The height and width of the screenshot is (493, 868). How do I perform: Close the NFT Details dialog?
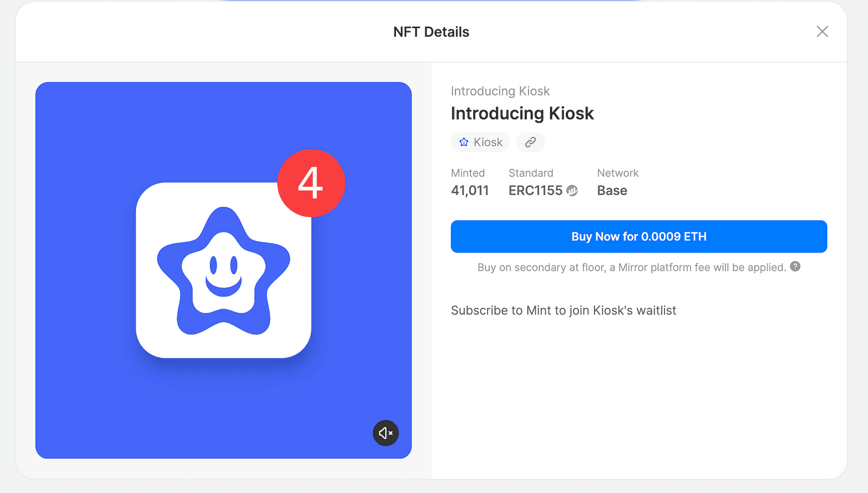pyautogui.click(x=822, y=31)
